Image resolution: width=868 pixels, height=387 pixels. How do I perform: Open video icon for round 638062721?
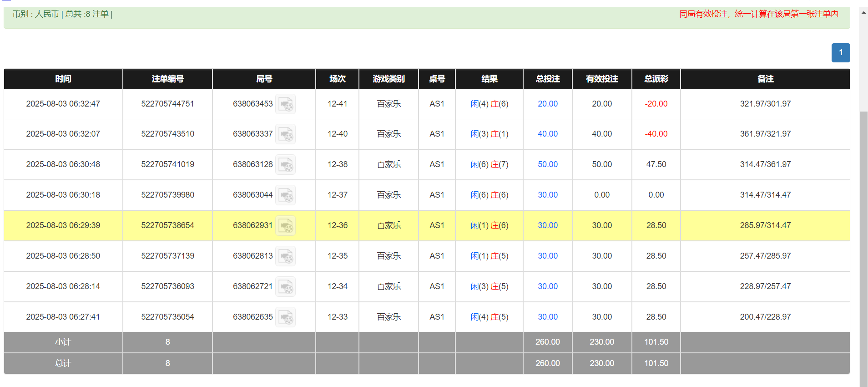(286, 287)
